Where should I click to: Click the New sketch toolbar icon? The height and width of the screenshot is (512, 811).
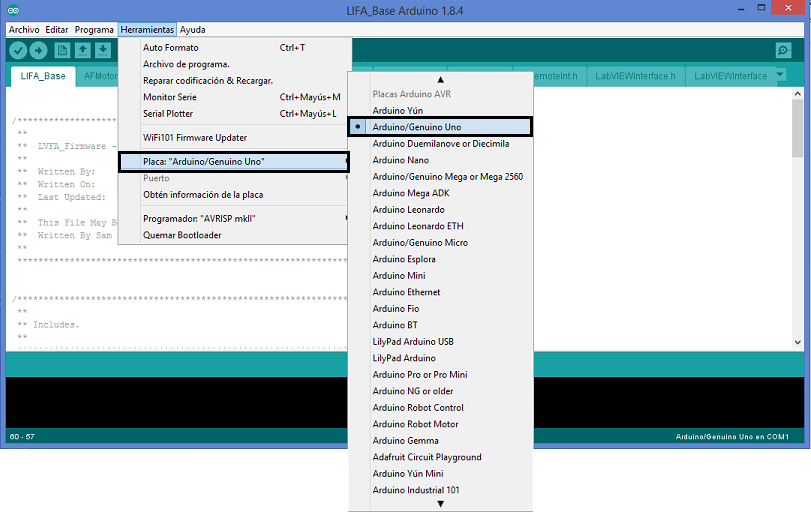62,50
